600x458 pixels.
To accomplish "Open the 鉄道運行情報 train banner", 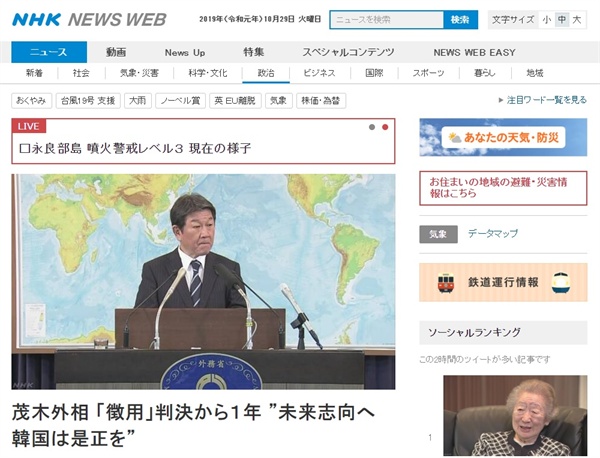I will (x=503, y=282).
